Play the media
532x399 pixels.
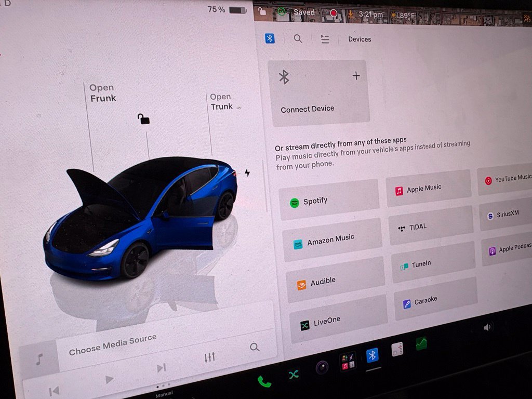[x=109, y=379]
